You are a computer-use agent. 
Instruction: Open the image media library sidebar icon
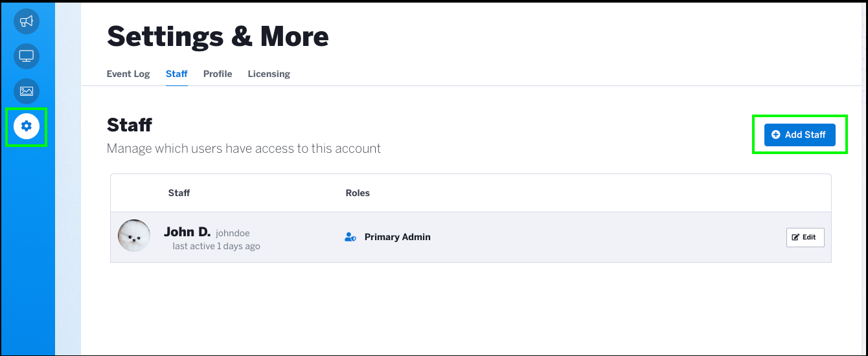click(x=27, y=91)
